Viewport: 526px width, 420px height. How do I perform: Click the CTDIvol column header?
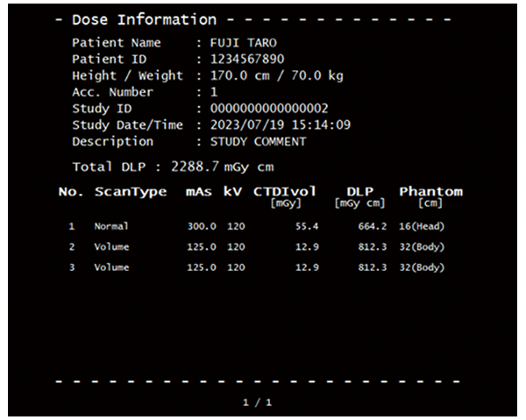pos(285,192)
